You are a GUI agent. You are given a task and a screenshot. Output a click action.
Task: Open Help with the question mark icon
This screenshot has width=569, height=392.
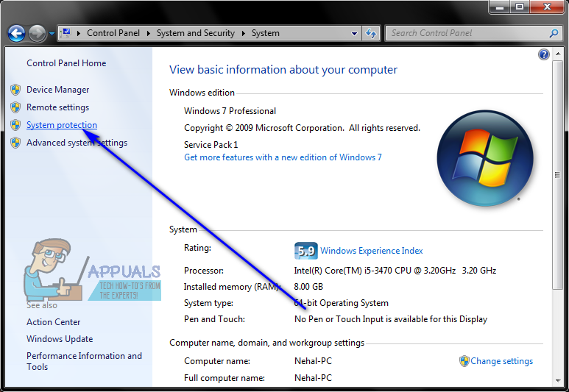tap(543, 54)
